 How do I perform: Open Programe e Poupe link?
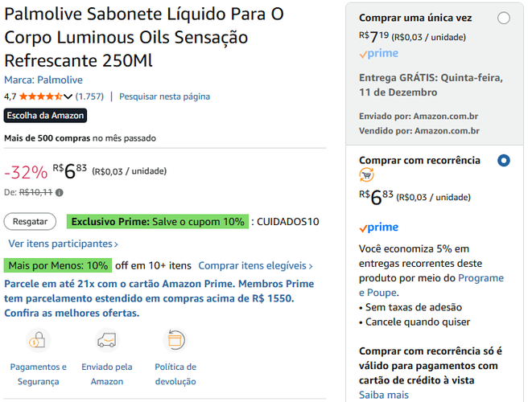(x=431, y=285)
